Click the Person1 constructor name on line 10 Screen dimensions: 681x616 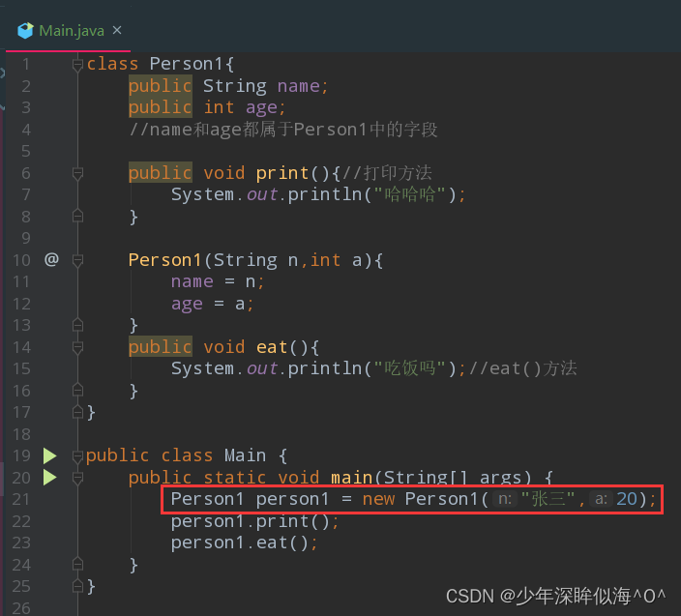[x=165, y=260]
